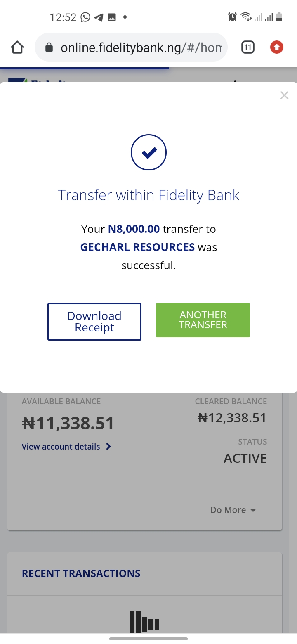The image size is (297, 644).
Task: Tap the alarm clock status icon
Action: click(232, 17)
